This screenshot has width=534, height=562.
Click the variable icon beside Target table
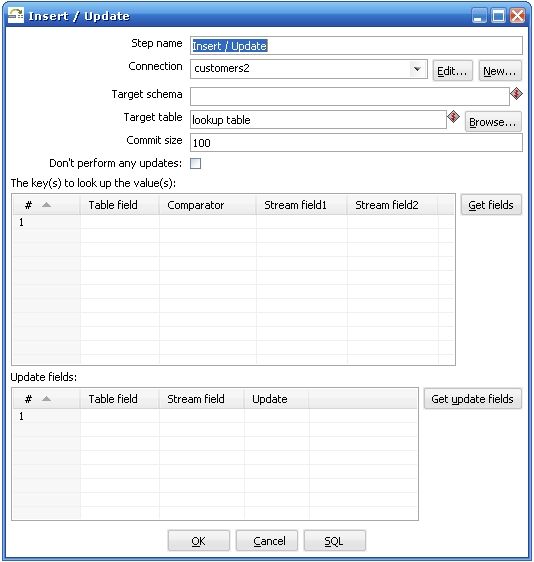tap(453, 117)
